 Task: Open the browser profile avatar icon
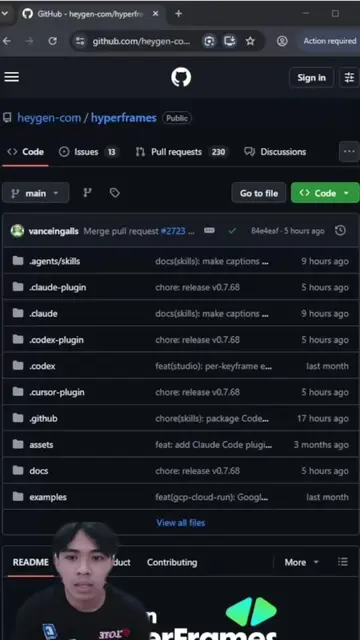[282, 41]
